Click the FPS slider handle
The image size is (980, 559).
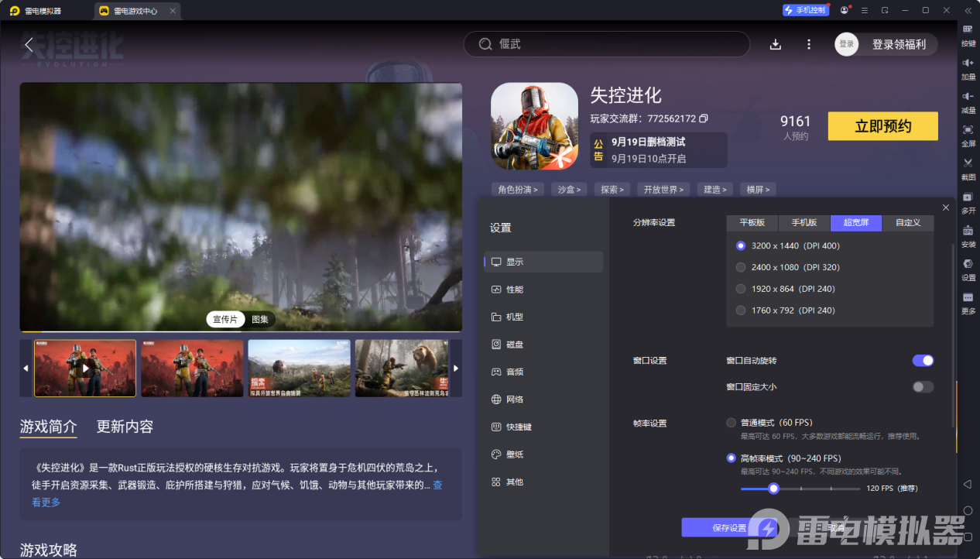click(x=773, y=489)
